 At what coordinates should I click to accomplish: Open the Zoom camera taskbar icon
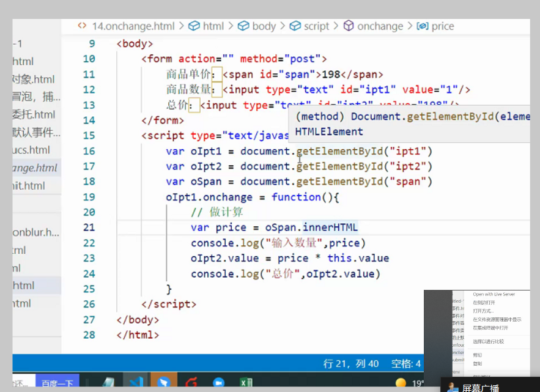pos(219,382)
